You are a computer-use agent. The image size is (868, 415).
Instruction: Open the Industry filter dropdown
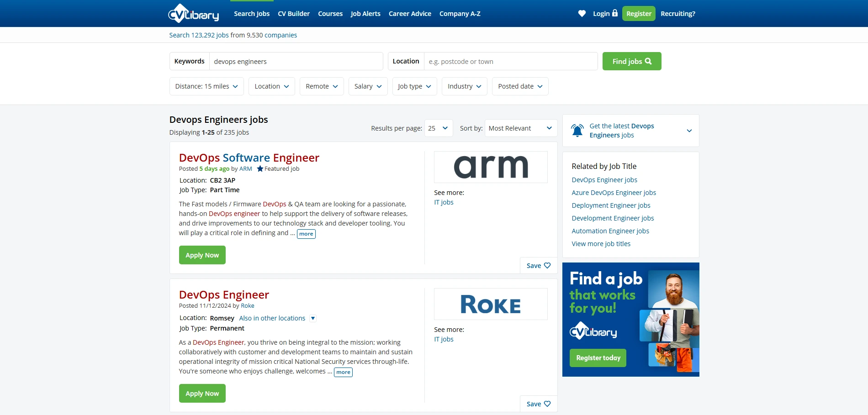coord(465,86)
